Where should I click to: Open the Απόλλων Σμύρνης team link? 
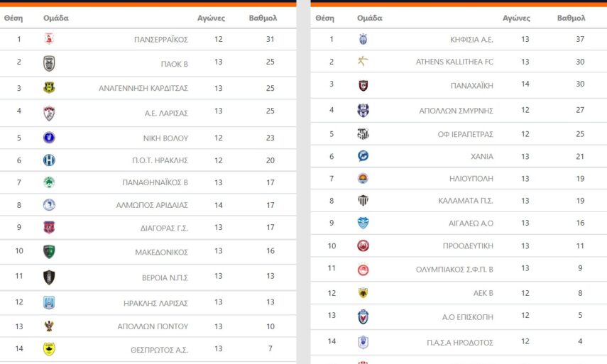coord(456,111)
